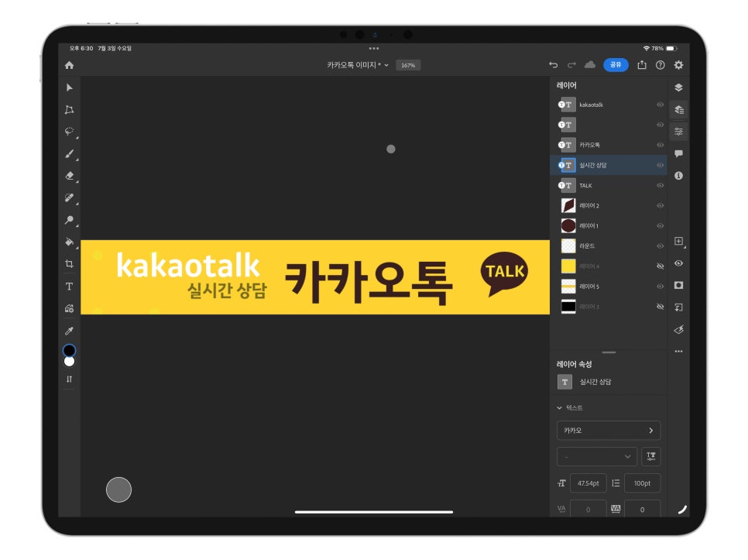Screen dimensions: 748x560
Task: Edit the 47.54pt font size field
Action: click(588, 483)
